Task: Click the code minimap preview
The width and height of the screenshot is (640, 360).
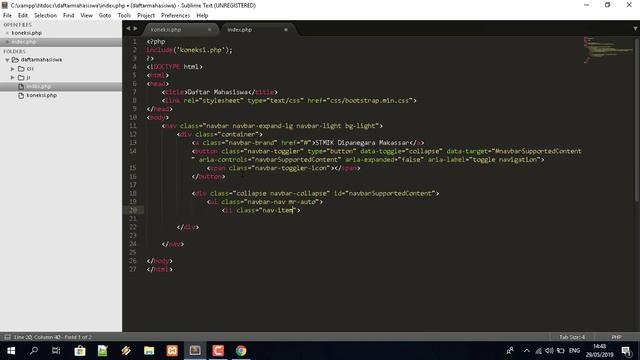Action: tap(607, 50)
